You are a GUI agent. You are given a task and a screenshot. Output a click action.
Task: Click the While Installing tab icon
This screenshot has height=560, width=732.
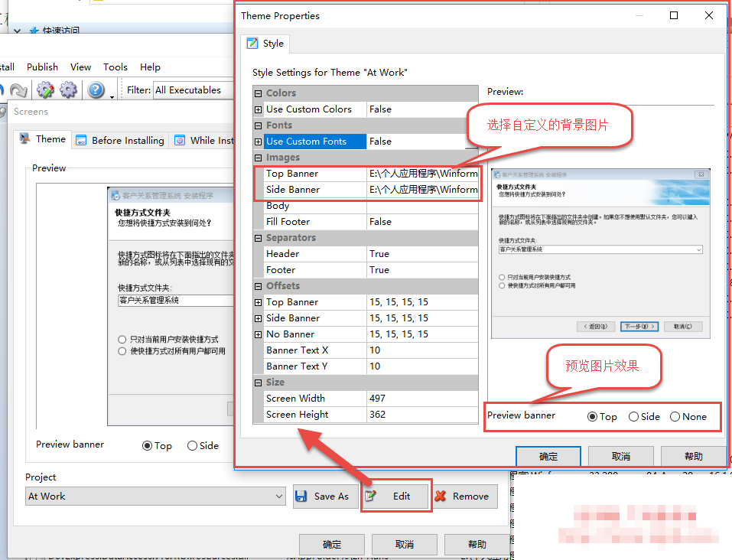180,140
